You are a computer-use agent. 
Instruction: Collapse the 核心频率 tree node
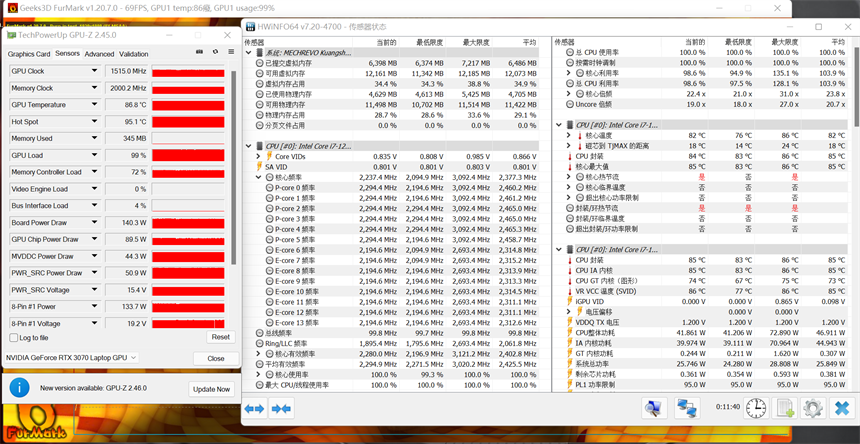coord(259,178)
